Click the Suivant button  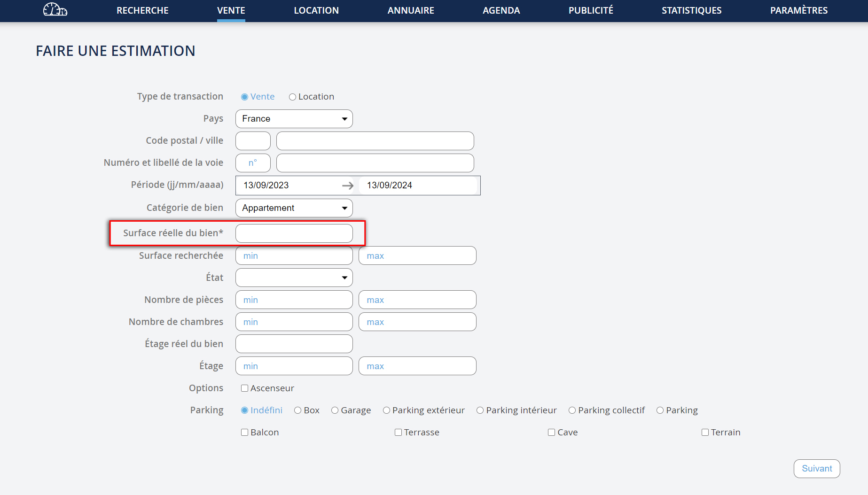click(x=816, y=469)
